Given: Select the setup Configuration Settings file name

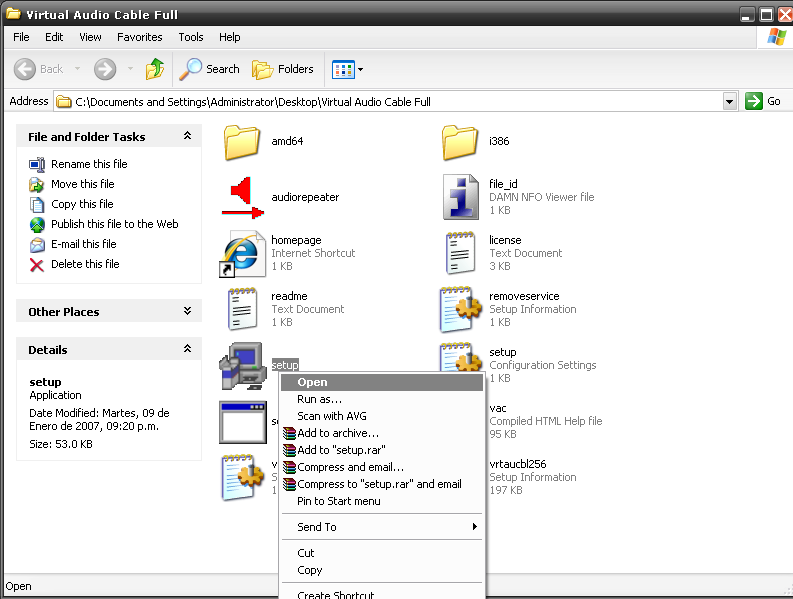Looking at the screenshot, I should click(x=503, y=352).
